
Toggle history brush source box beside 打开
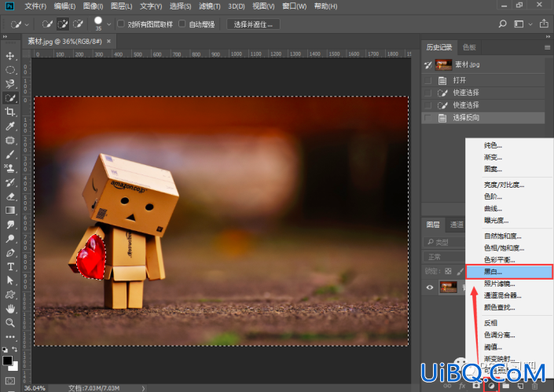coord(427,80)
